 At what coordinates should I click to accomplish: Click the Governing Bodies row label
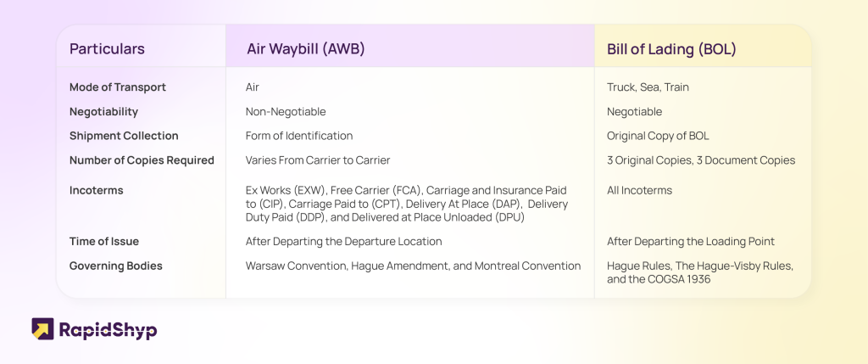coord(115,266)
